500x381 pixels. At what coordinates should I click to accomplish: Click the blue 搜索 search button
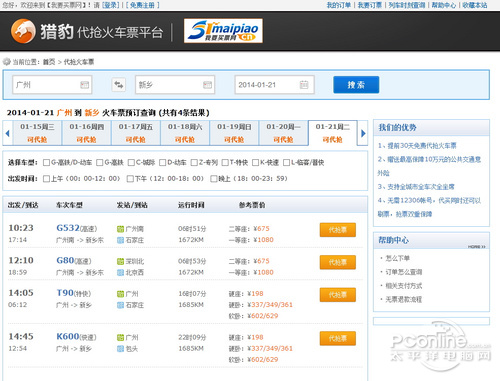click(356, 85)
